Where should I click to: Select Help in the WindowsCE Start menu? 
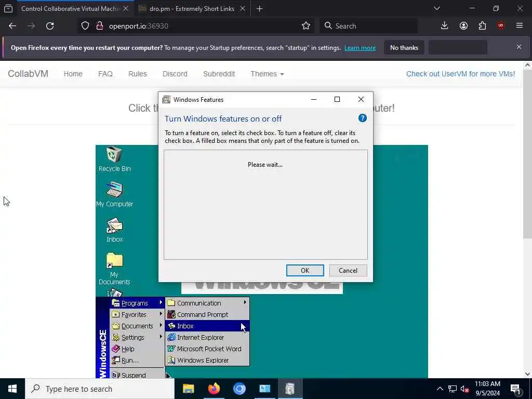click(137, 349)
